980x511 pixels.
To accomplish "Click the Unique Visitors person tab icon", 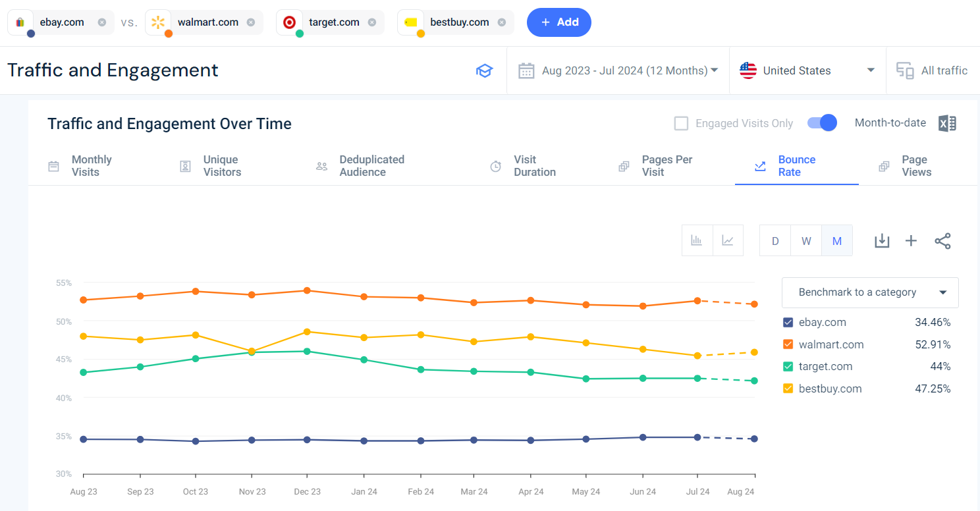I will (185, 167).
